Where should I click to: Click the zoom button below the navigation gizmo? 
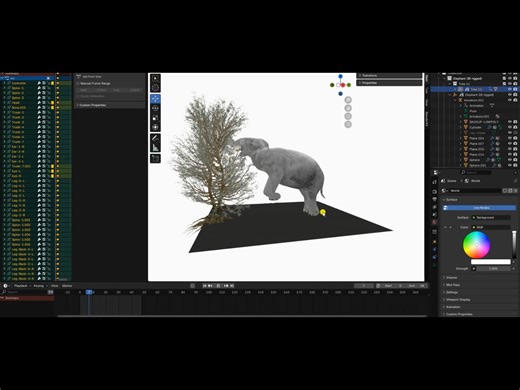click(x=348, y=100)
